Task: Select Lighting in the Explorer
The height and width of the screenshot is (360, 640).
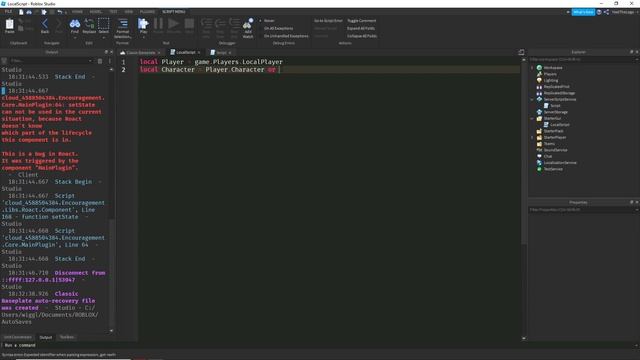Action: tap(551, 80)
